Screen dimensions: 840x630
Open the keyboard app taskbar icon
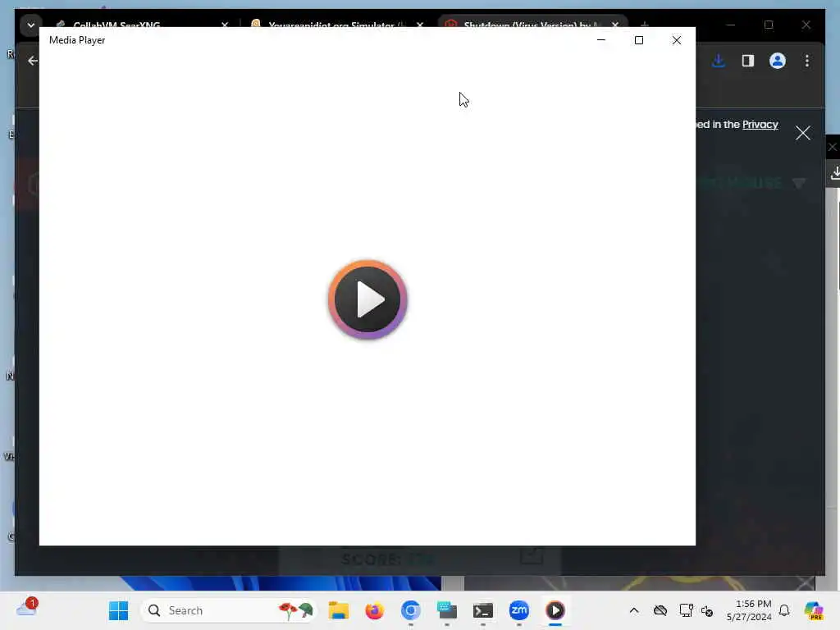(447, 610)
